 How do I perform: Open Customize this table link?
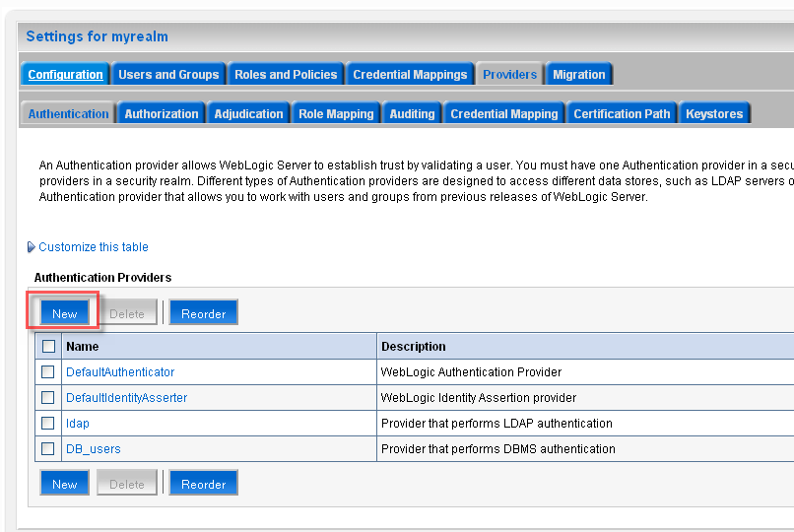(94, 247)
